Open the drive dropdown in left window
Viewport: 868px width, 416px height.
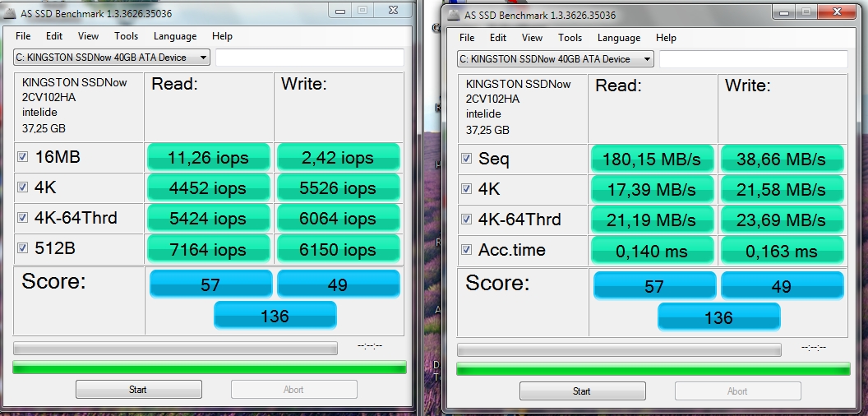click(x=111, y=57)
